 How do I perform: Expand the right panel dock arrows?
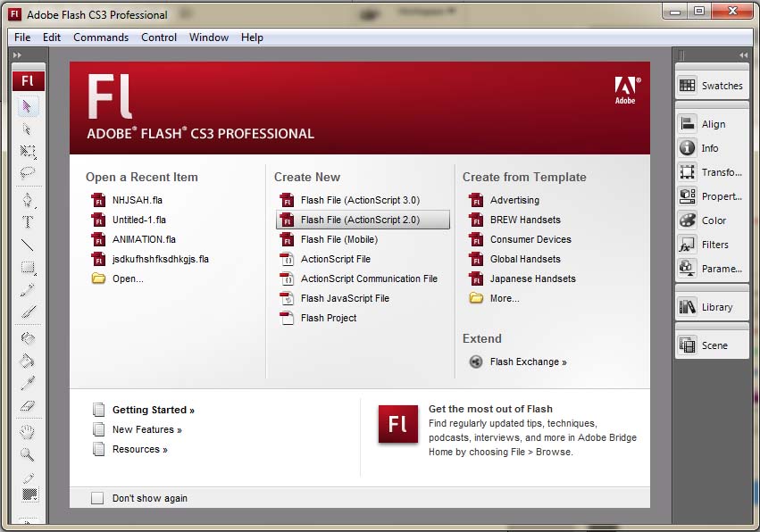(x=743, y=55)
